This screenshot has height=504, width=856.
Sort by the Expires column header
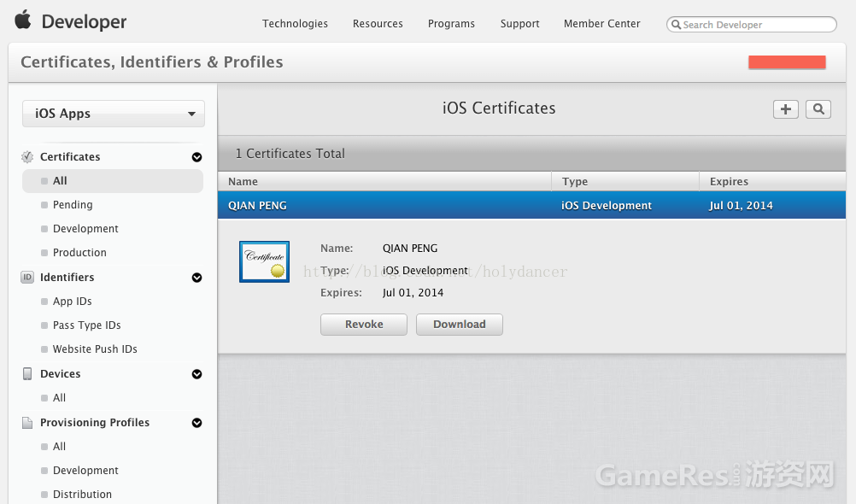[x=772, y=181]
